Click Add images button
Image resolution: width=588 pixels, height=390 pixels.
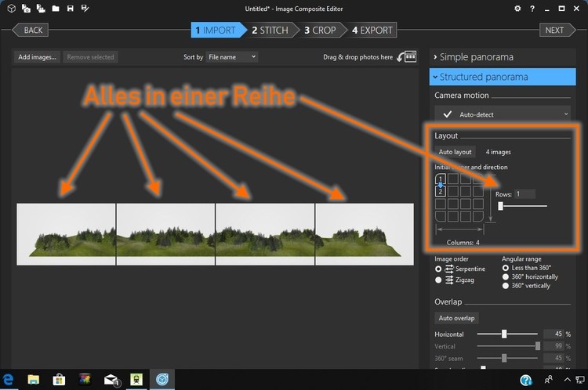(37, 57)
